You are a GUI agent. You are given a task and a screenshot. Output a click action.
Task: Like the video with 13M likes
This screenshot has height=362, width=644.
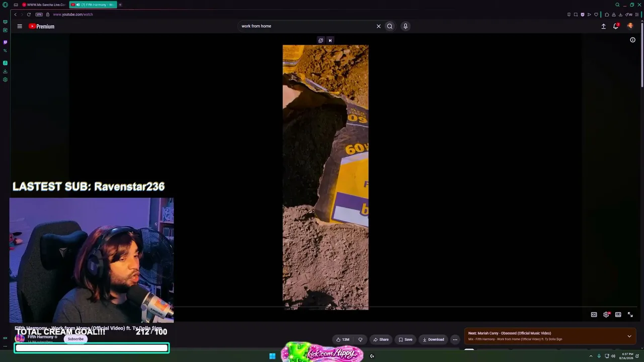coord(342,339)
